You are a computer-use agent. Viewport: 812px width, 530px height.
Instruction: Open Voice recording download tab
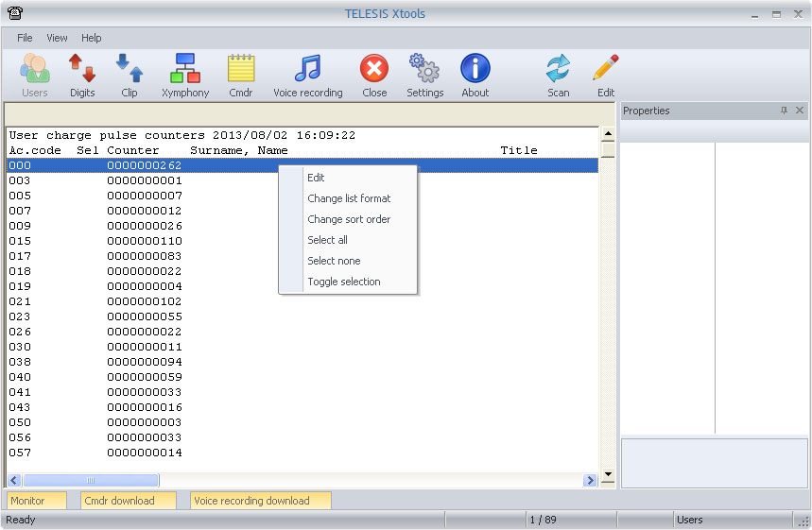point(260,501)
